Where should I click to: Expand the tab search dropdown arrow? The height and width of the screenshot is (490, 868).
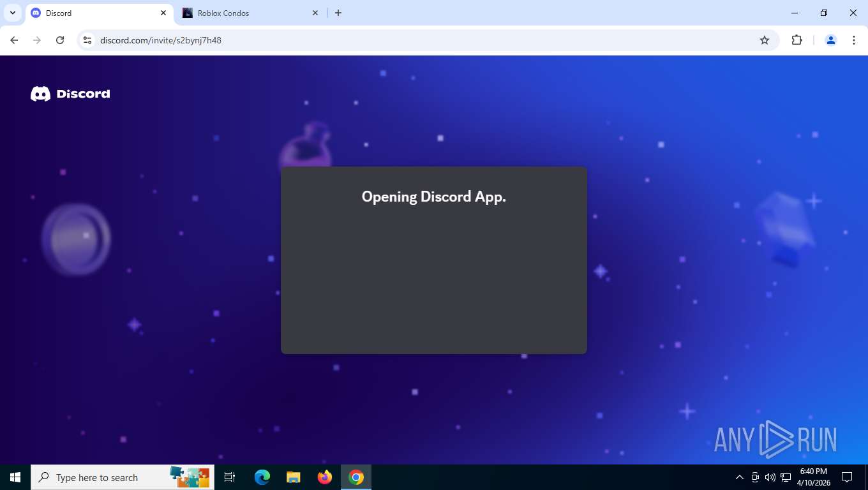tap(13, 13)
